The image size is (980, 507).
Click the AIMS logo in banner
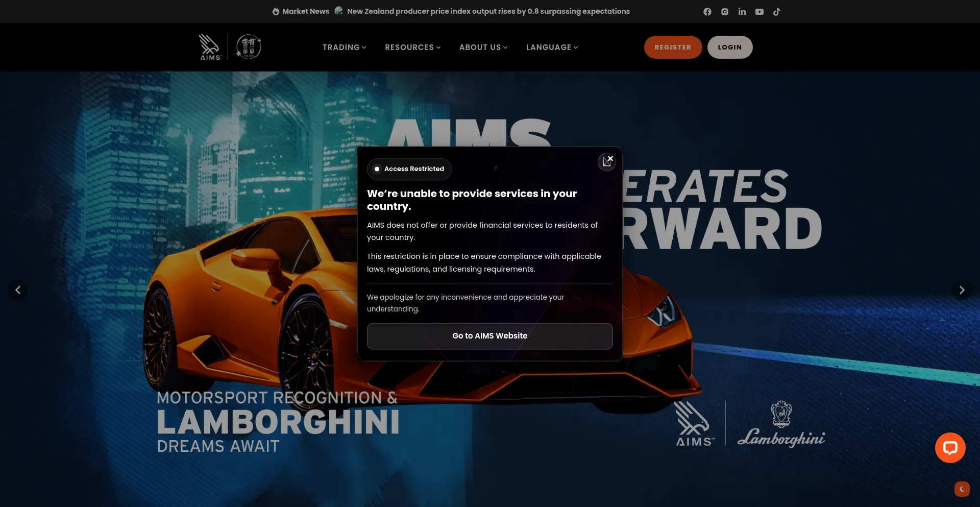[694, 424]
